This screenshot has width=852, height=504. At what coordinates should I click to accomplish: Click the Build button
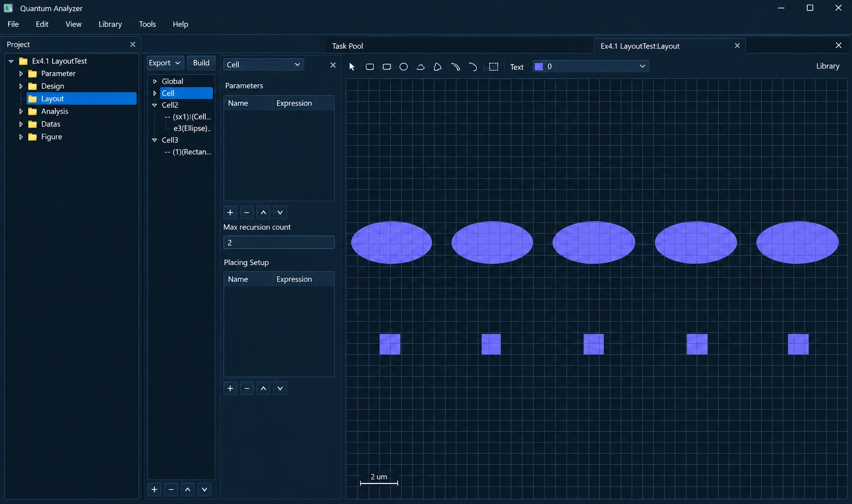[201, 63]
